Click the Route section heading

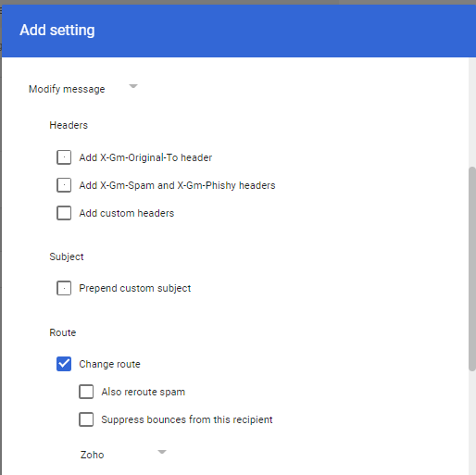pos(63,332)
